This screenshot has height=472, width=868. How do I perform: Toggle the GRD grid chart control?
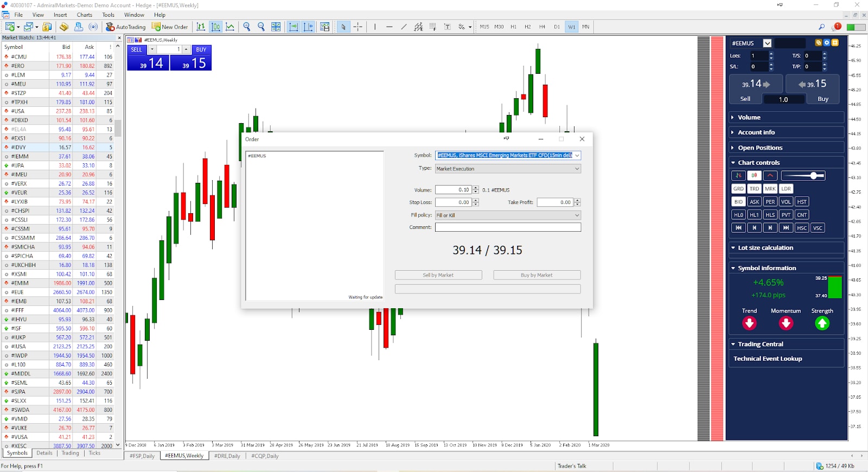[738, 189]
